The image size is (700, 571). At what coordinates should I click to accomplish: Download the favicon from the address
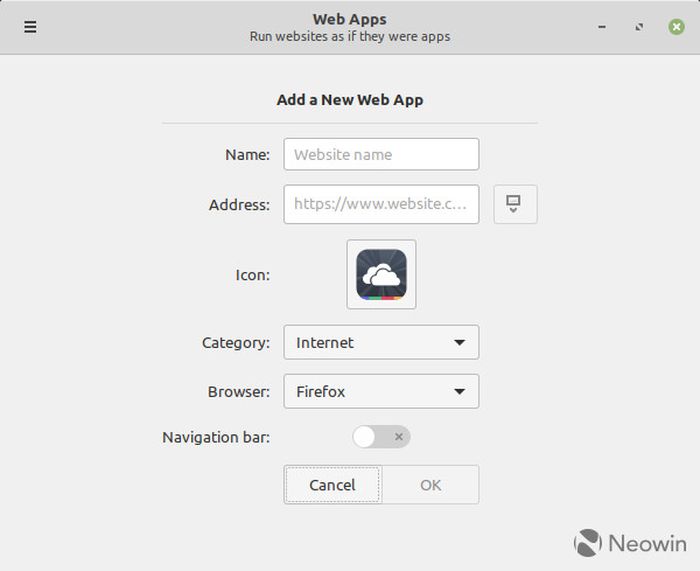click(x=515, y=204)
